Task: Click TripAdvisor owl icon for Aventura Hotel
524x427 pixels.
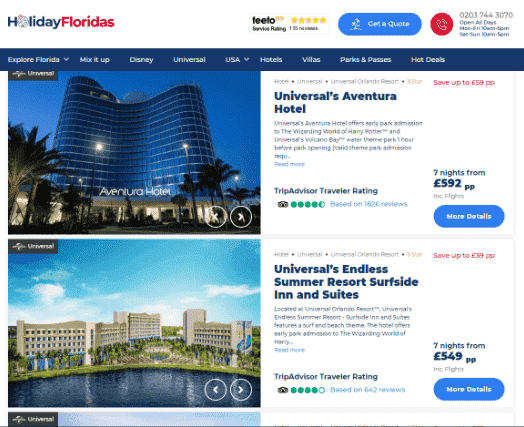Action: tap(283, 204)
